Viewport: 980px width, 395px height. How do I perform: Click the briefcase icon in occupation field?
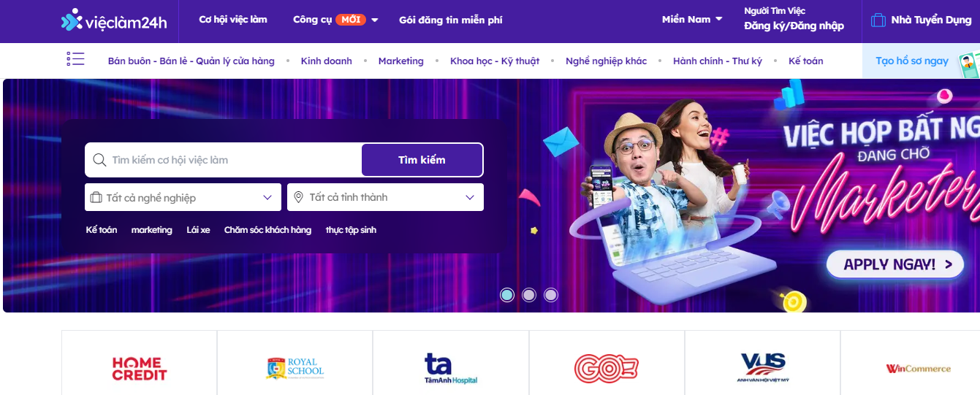[96, 197]
